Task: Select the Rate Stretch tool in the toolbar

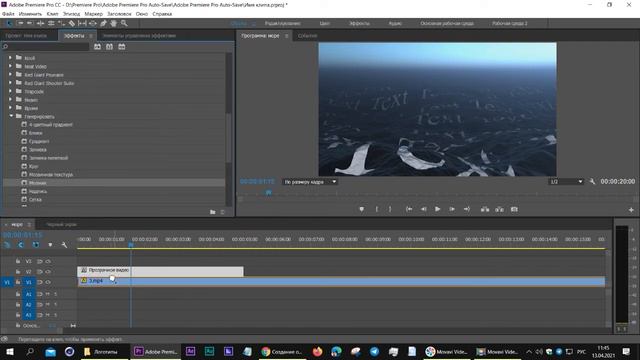Action: pyautogui.click(x=61, y=24)
